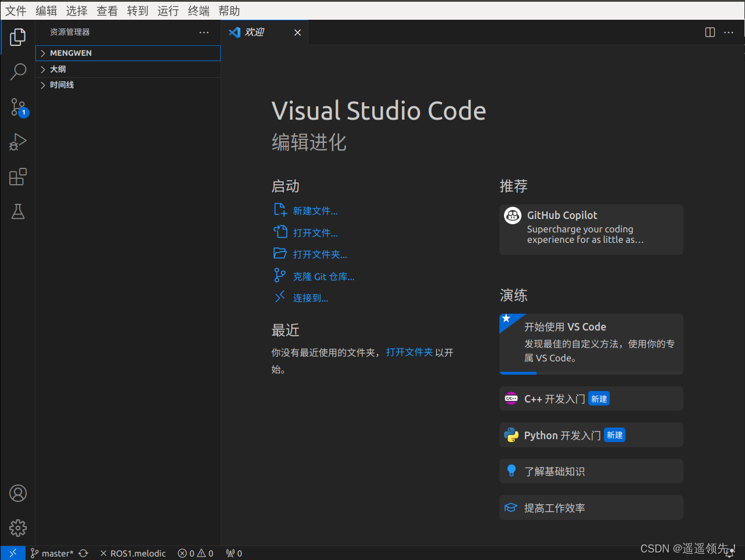Select the 欢迎 welcome tab
This screenshot has width=745, height=560.
[253, 33]
